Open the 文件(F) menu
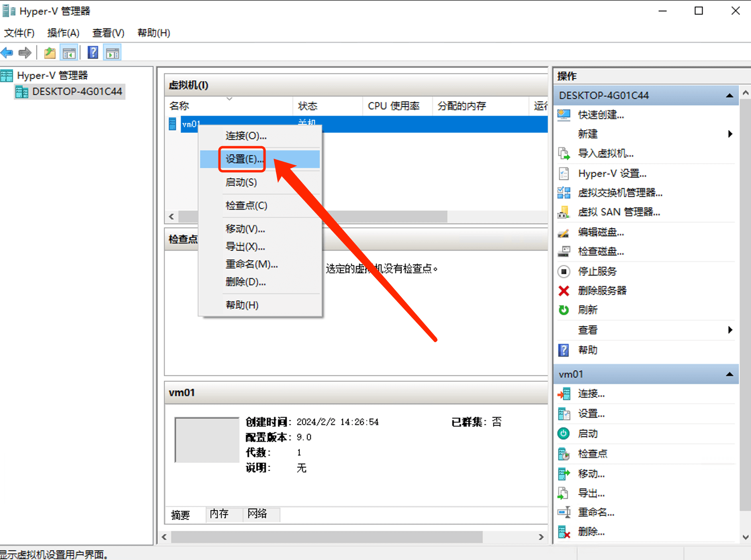 pyautogui.click(x=19, y=33)
